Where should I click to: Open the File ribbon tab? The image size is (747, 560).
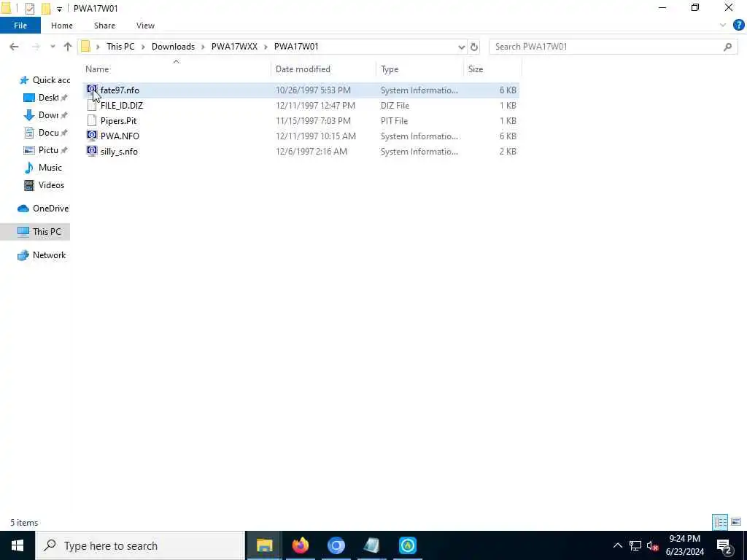20,26
